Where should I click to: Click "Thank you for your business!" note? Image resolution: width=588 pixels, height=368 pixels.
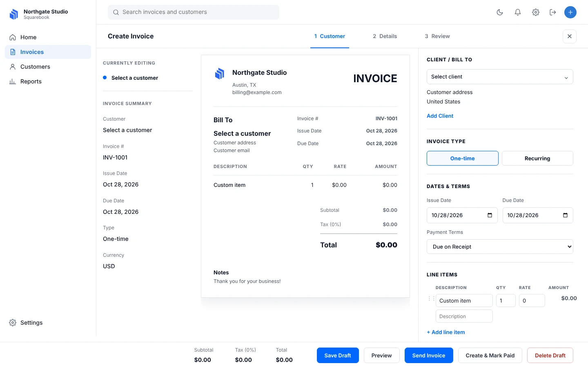click(247, 281)
